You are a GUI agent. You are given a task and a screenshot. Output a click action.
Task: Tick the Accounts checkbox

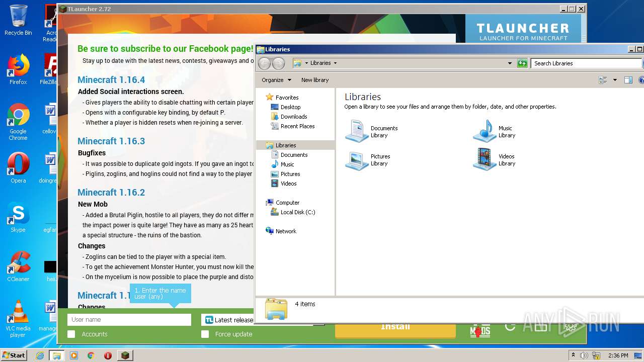pos(71,334)
